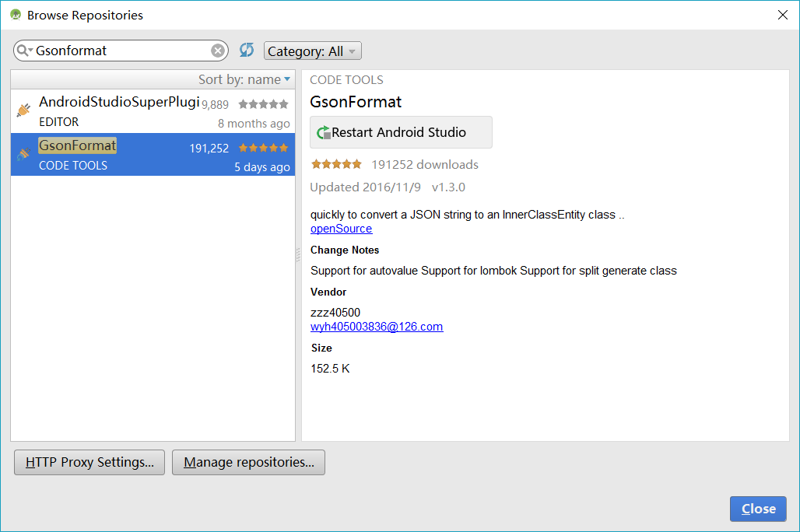This screenshot has width=800, height=532.
Task: Open the Category: All dropdown
Action: (x=313, y=51)
